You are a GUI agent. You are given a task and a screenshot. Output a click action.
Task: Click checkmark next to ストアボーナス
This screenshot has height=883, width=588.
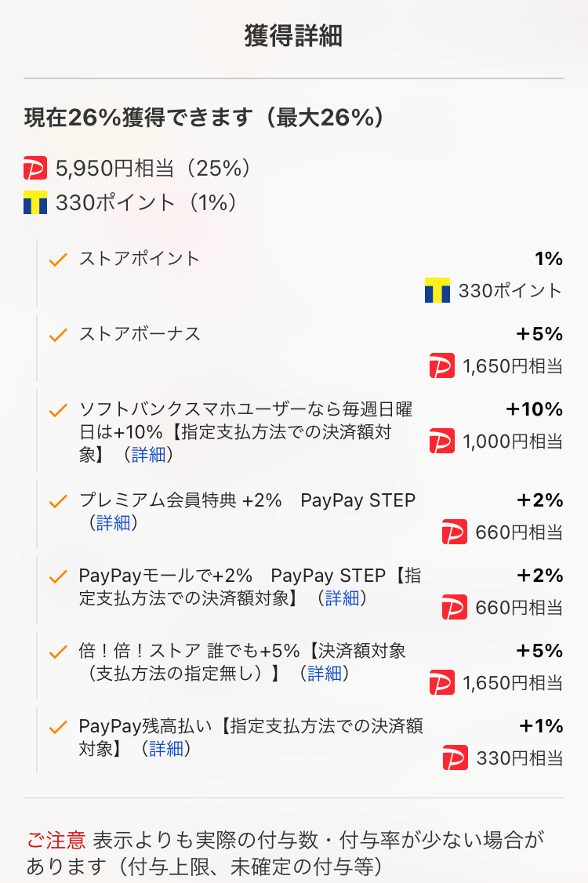(x=58, y=336)
